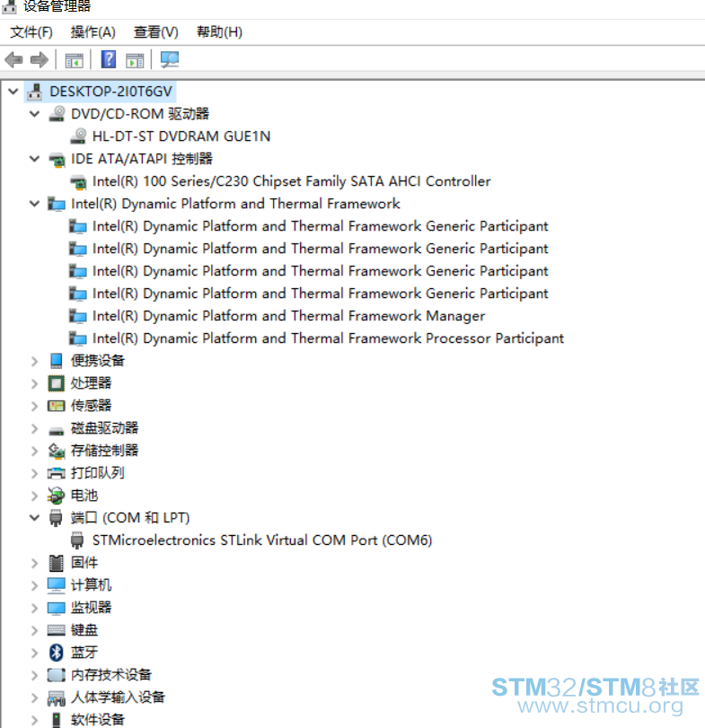Click the DESKTOP-2I0T6GV computer icon
The height and width of the screenshot is (728, 705).
(35, 92)
